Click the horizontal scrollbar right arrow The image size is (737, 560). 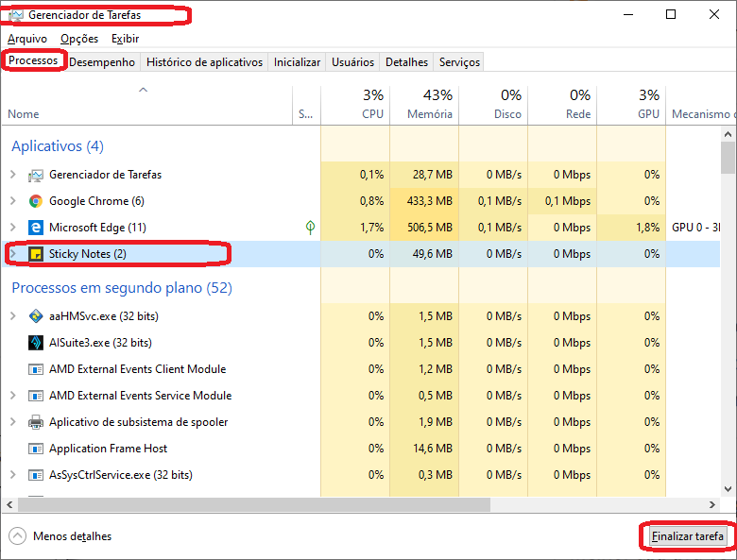(x=712, y=505)
